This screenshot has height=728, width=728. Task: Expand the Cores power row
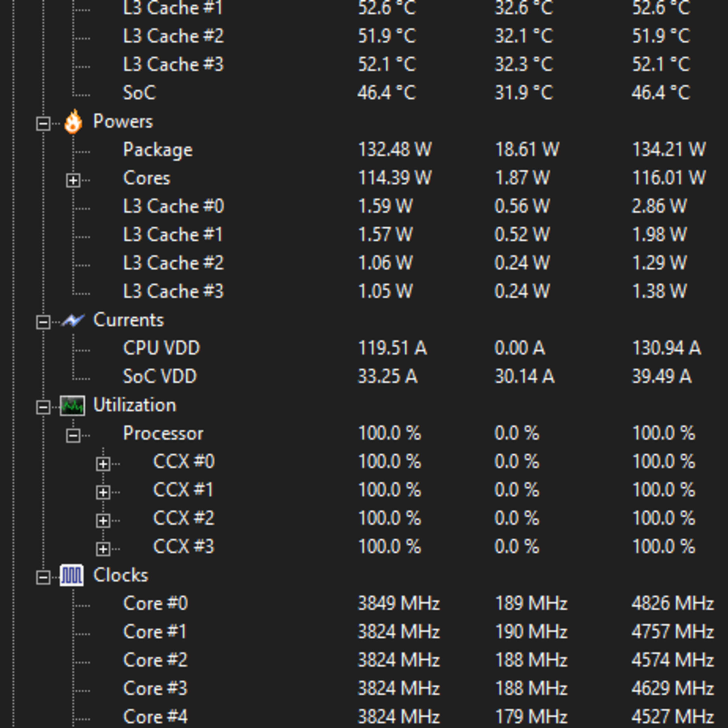pos(73,180)
